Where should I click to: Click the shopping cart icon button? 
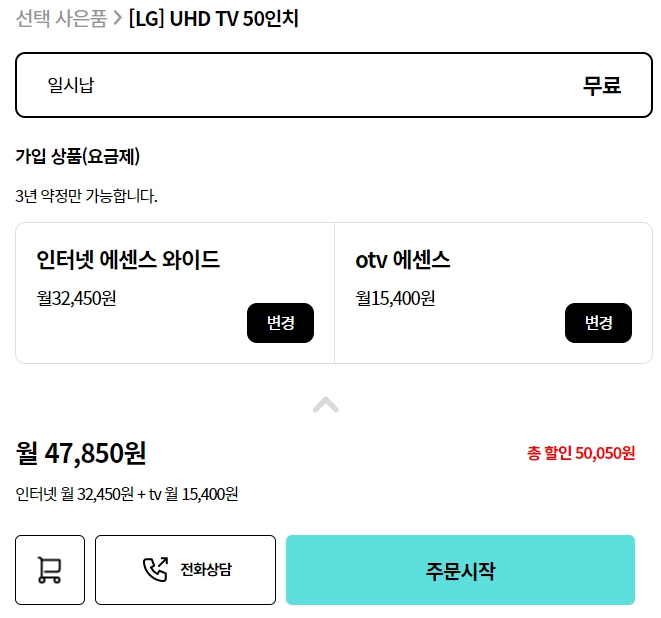tap(49, 570)
